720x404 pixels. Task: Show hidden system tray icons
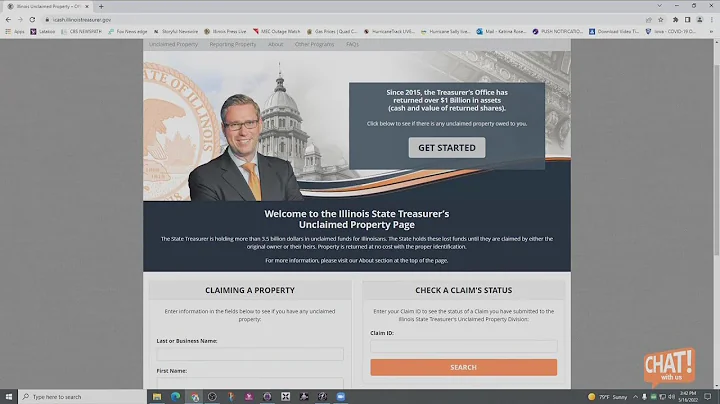(636, 397)
